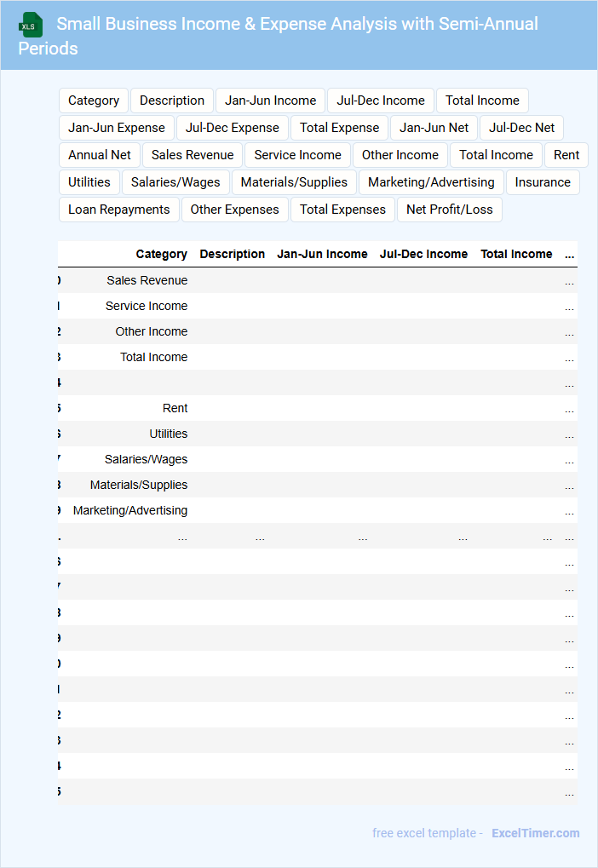The image size is (598, 868).
Task: Choose the Marketing/Advertising tag button
Action: coord(431,182)
